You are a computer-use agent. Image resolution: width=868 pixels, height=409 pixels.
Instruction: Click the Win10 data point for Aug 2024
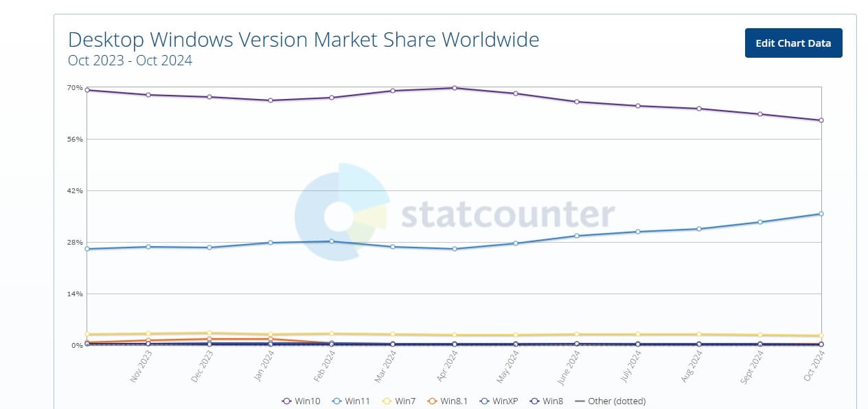(699, 109)
